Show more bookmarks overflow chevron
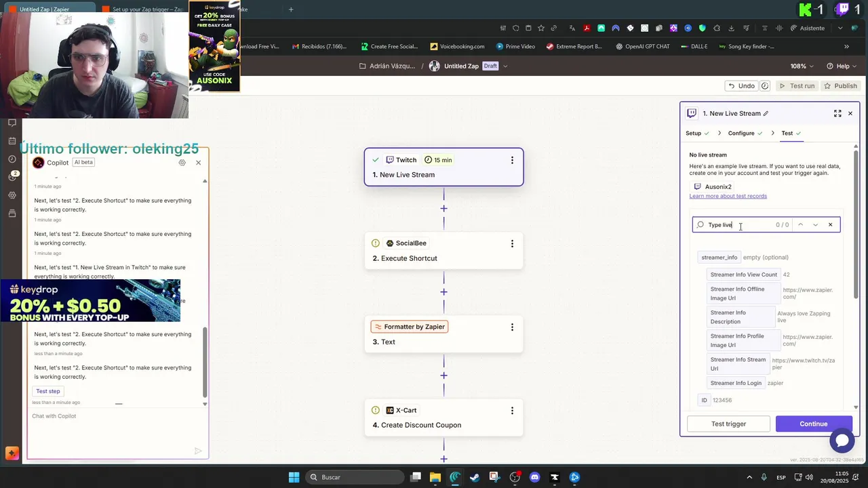Viewport: 868px width, 488px height. coord(846,47)
